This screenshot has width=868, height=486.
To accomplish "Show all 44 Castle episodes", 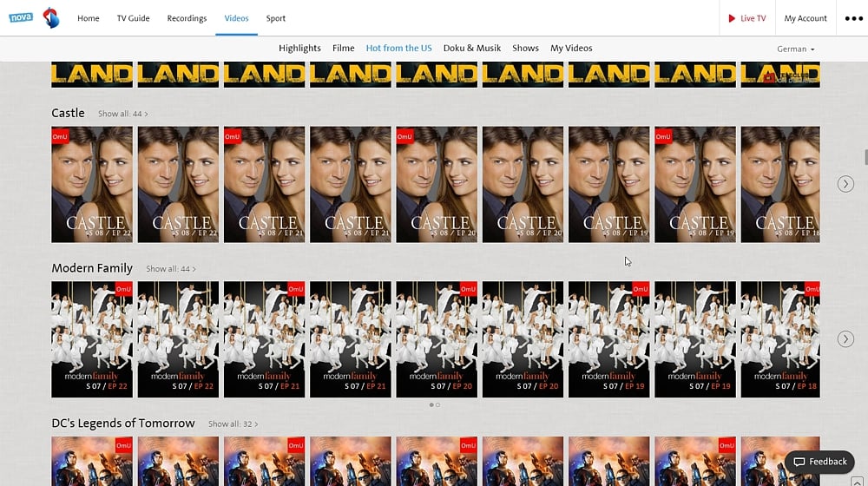I will click(x=123, y=114).
